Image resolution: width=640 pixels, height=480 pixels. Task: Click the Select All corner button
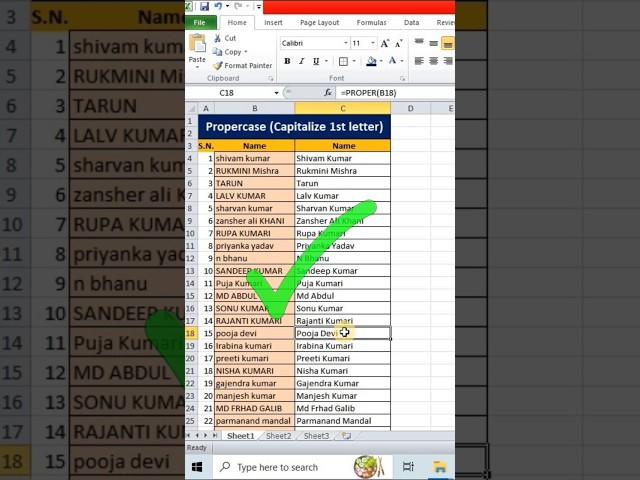click(x=191, y=109)
